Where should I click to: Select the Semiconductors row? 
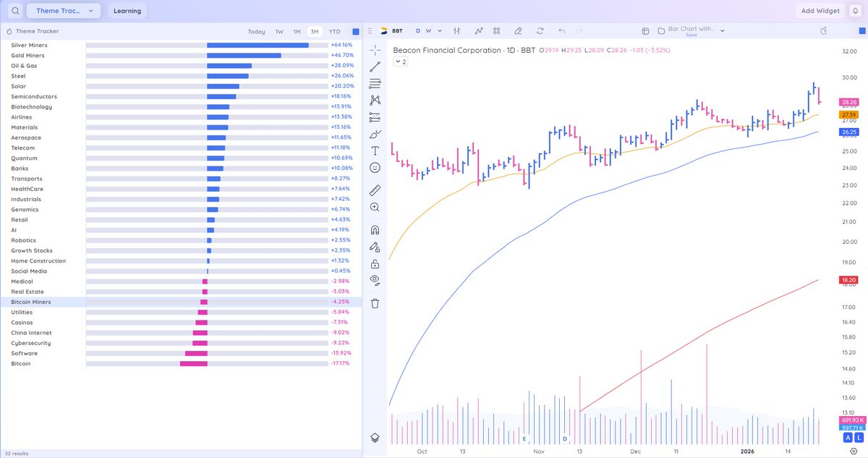tap(182, 96)
